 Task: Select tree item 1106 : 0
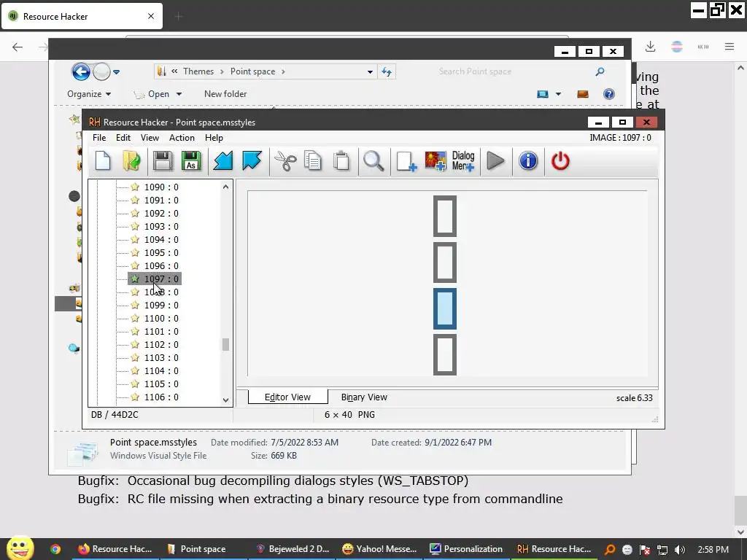point(161,397)
